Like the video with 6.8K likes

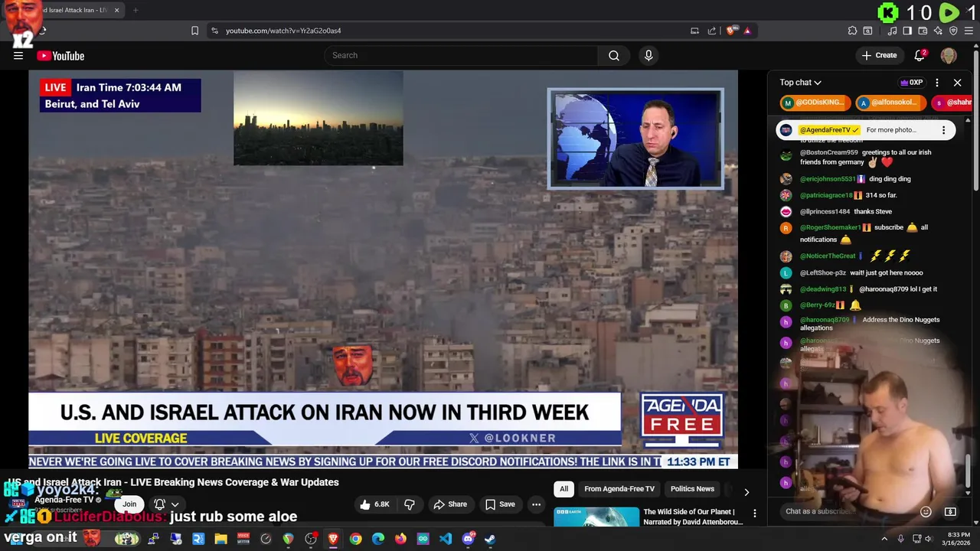click(x=374, y=504)
